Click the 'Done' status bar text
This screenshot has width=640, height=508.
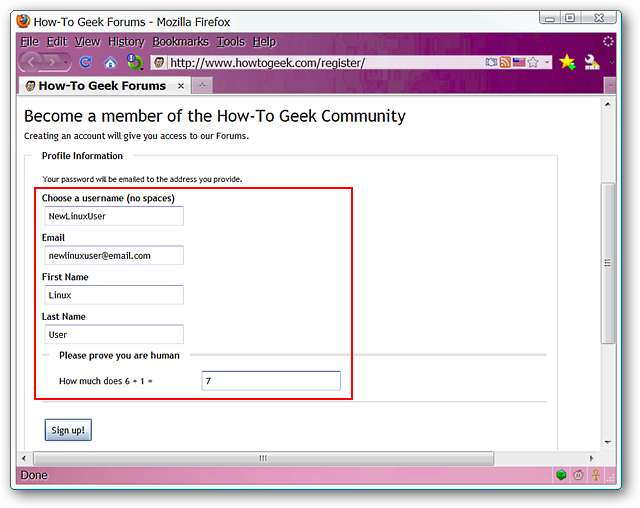[x=34, y=475]
